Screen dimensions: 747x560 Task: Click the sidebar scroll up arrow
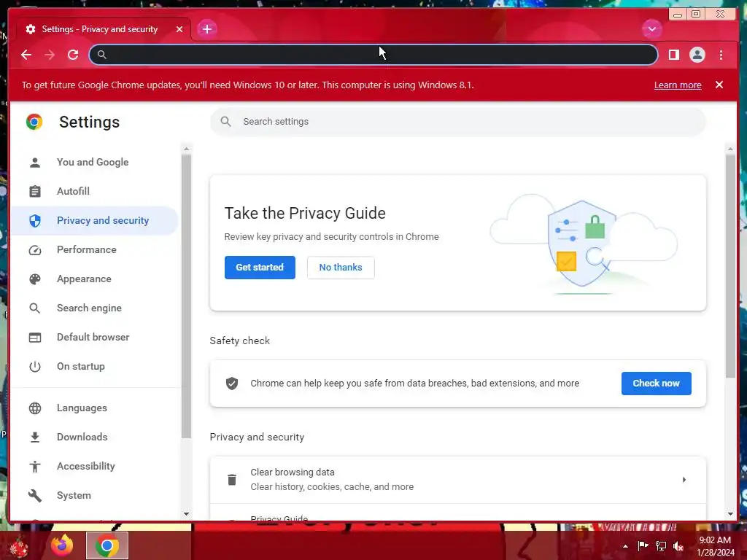[186, 149]
